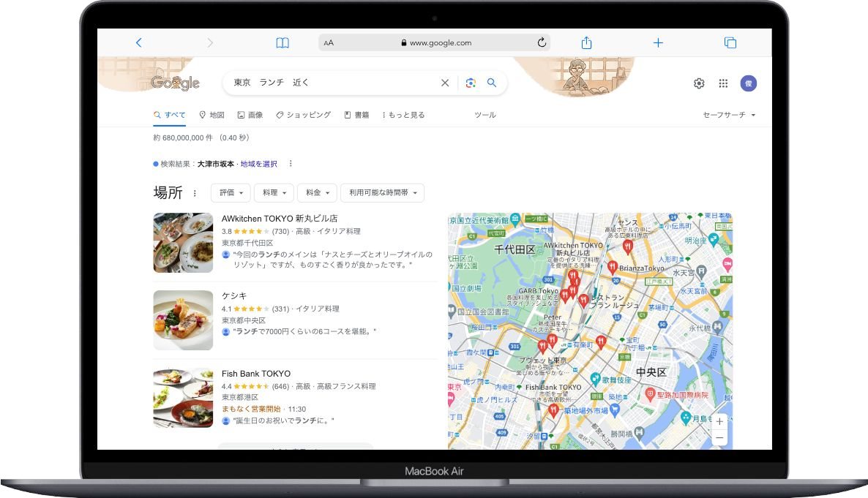Screen dimensions: 868x498
Task: Click the AWkitchen TOKYO food thumbnail
Action: pos(183,243)
